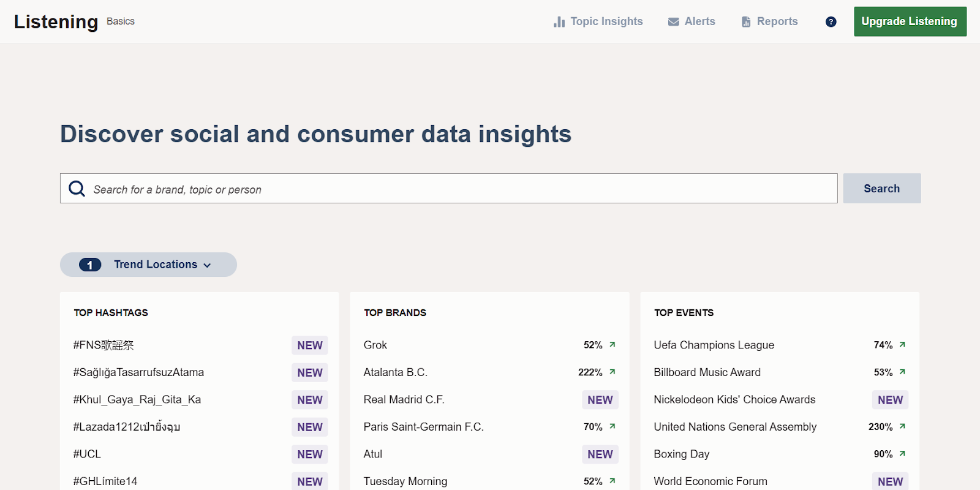Open Billboard Music Award event
The width and height of the screenshot is (980, 490).
coord(707,372)
